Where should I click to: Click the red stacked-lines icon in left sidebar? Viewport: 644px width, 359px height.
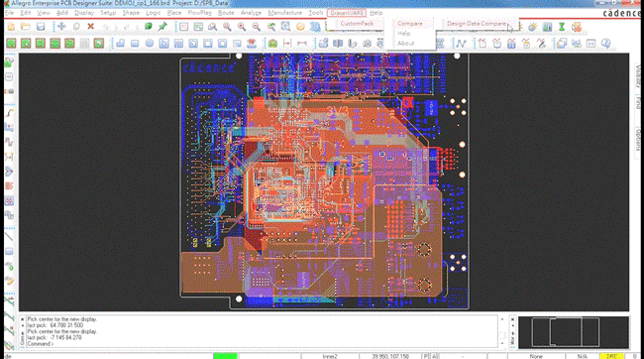coord(9,186)
